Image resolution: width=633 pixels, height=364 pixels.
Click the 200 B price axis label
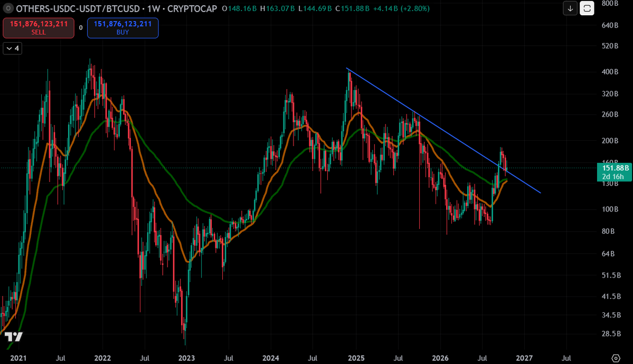(x=610, y=141)
